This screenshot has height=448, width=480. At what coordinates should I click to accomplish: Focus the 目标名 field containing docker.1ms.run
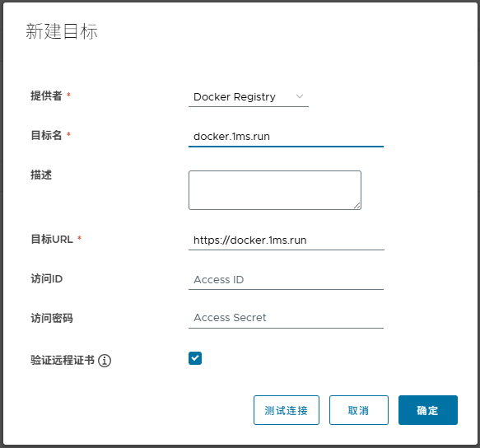click(x=286, y=137)
